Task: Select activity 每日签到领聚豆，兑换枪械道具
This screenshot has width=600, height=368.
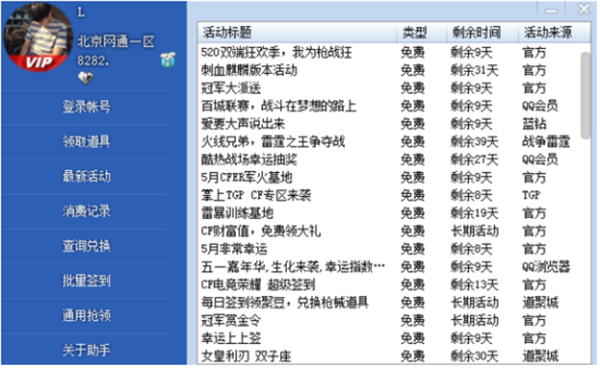Action: (x=285, y=303)
